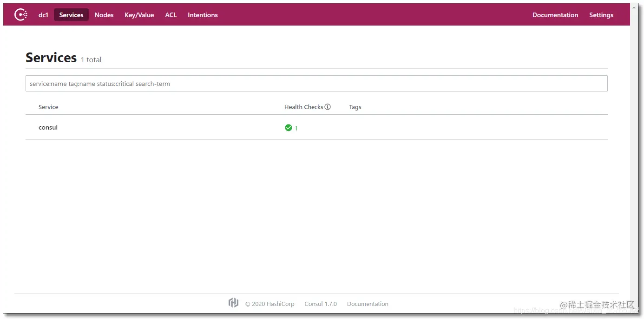Focus the services search filter field
This screenshot has height=319, width=644.
coord(316,84)
